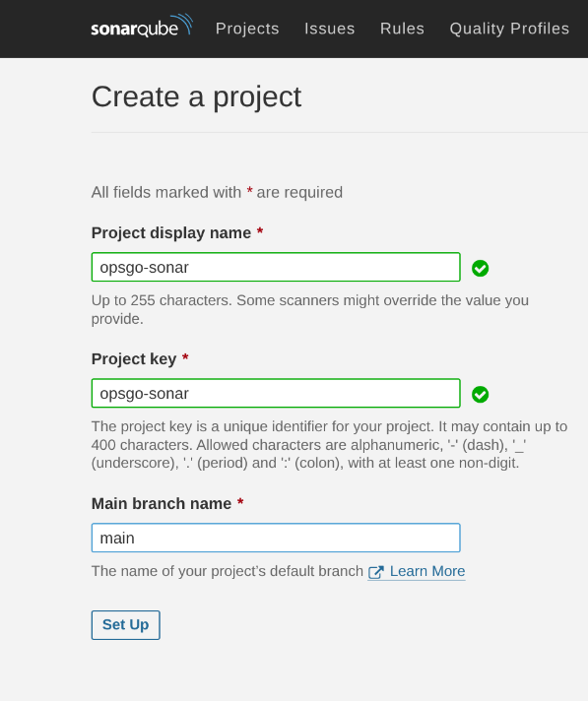The height and width of the screenshot is (701, 588).
Task: Click the Project key label
Action: (134, 359)
